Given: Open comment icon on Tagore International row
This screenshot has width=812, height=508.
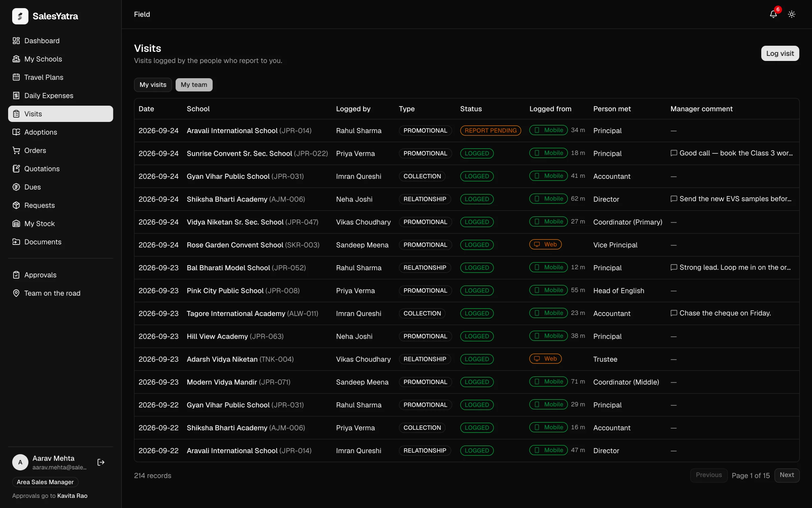Looking at the screenshot, I should click(x=674, y=313).
